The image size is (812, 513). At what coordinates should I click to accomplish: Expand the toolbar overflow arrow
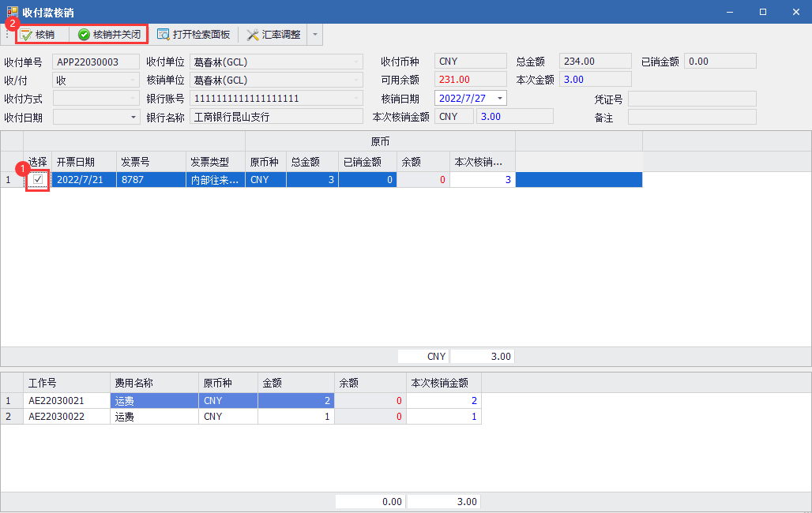tap(314, 35)
